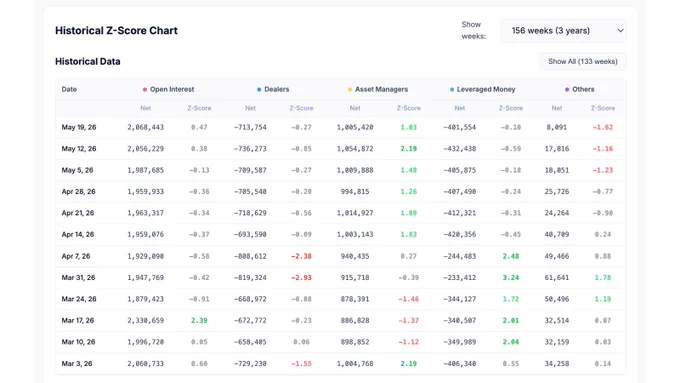Click Open Interest Net subheader
The height and width of the screenshot is (383, 680).
click(145, 108)
